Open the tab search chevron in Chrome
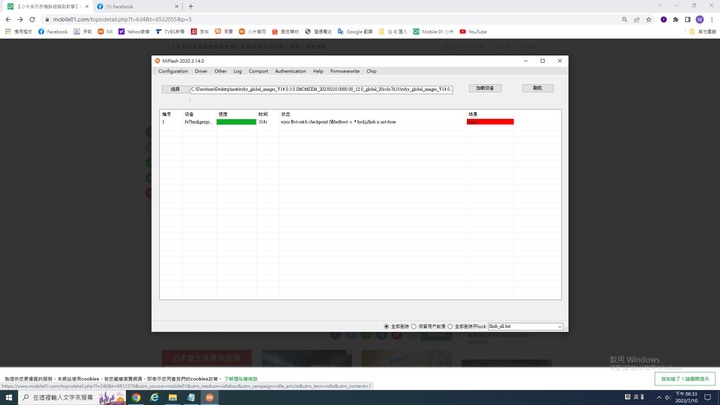The height and width of the screenshot is (405, 720). (659, 6)
